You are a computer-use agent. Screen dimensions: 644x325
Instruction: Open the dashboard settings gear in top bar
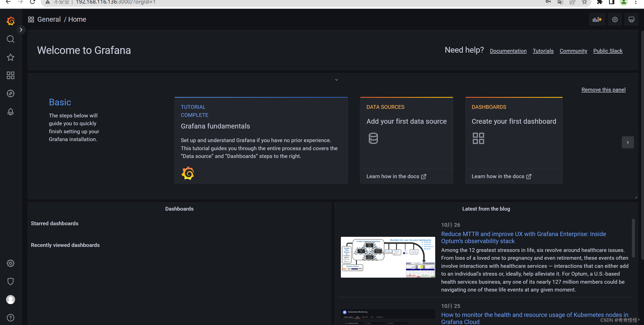click(615, 20)
